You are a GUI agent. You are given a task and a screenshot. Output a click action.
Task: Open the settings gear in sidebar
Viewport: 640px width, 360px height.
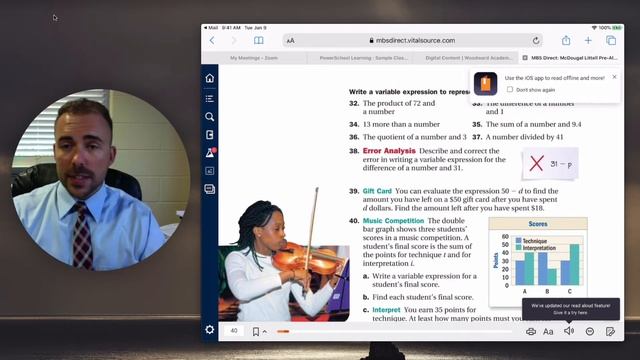pyautogui.click(x=210, y=330)
